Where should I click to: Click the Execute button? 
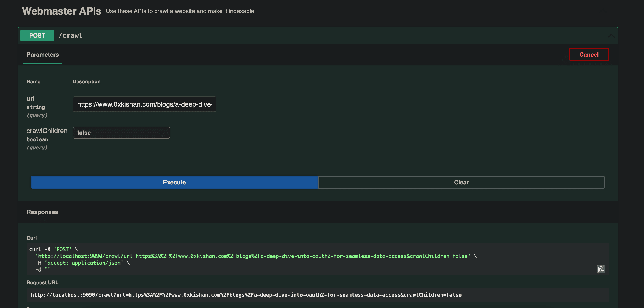[174, 182]
